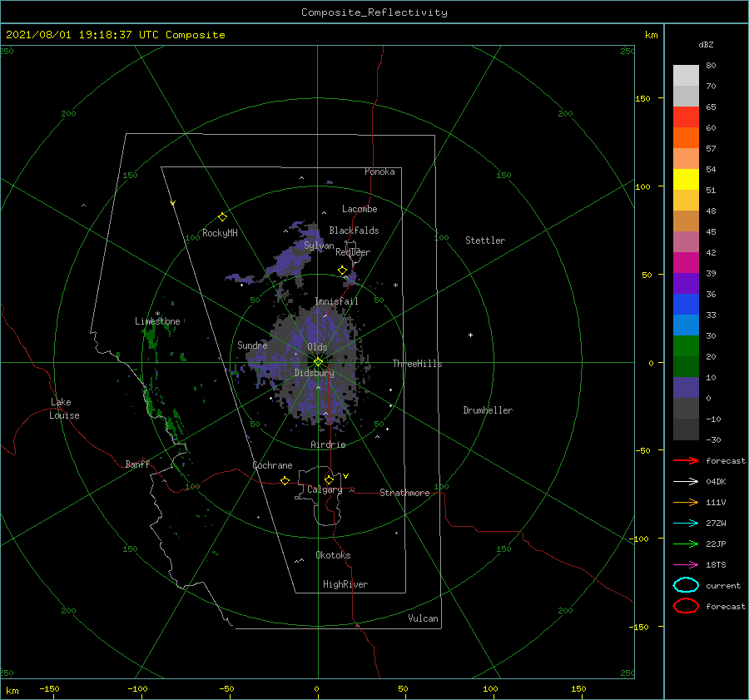The image size is (749, 700).
Task: Click the dBZ legend heading
Action: 706,44
